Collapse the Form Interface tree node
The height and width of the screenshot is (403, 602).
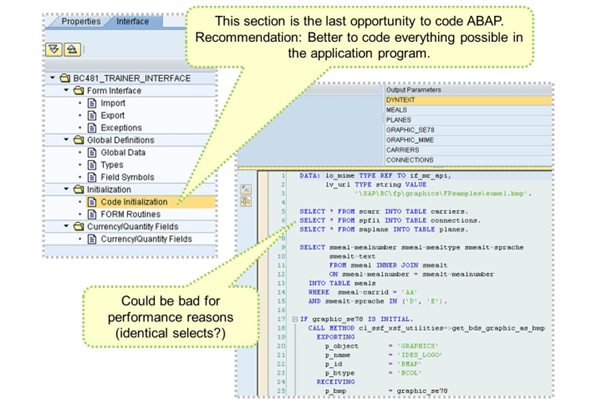(66, 91)
